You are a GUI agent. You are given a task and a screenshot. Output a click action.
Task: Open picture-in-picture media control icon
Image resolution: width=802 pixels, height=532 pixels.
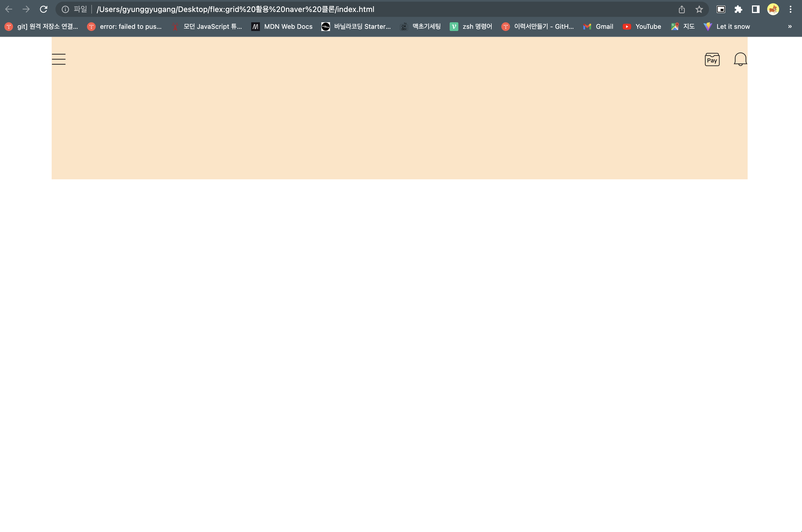point(721,9)
